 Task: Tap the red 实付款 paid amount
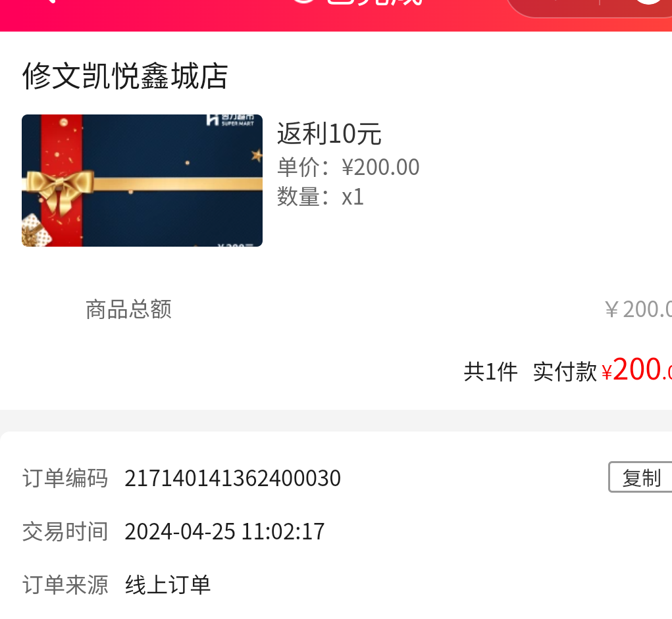coord(636,370)
